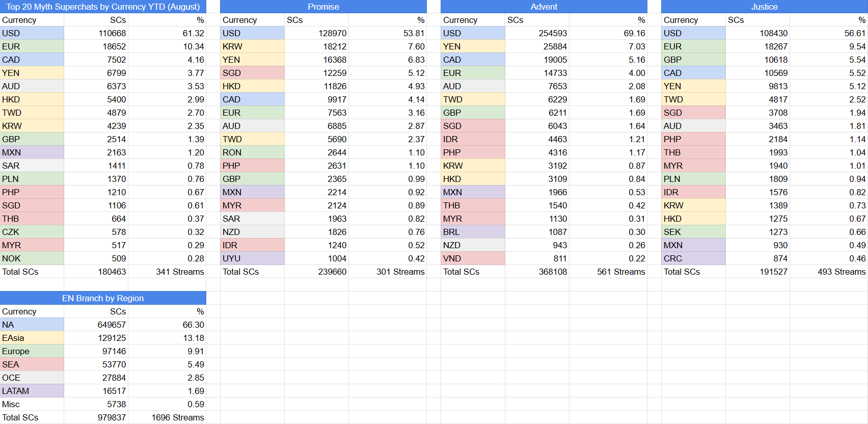
Task: Select Advent VND currency cell
Action: [473, 258]
